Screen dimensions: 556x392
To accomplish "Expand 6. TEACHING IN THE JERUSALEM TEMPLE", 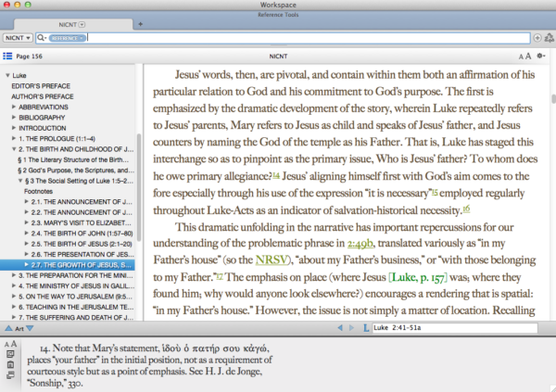I will point(14,307).
